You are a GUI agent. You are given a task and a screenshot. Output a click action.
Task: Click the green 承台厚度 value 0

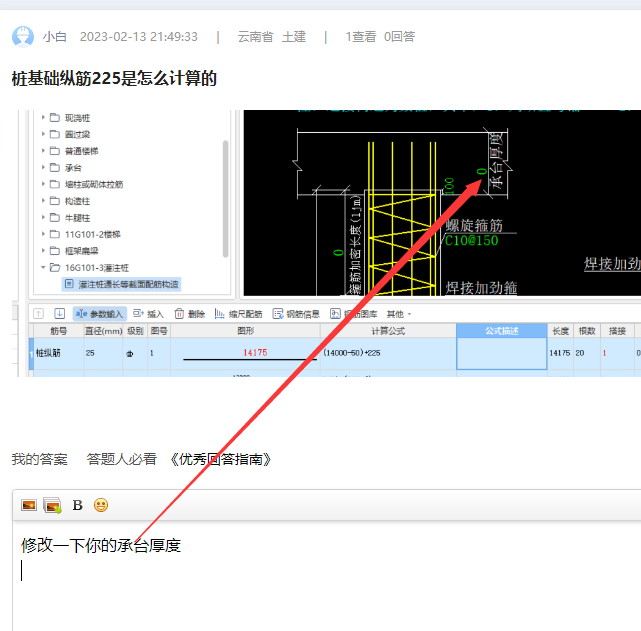(x=482, y=172)
